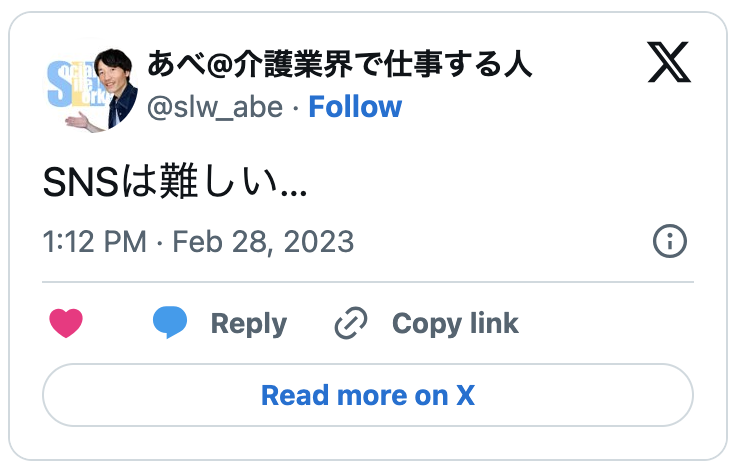Viewport: 736px width, 468px height.
Task: Open the Twitter info circle icon
Action: click(x=669, y=241)
